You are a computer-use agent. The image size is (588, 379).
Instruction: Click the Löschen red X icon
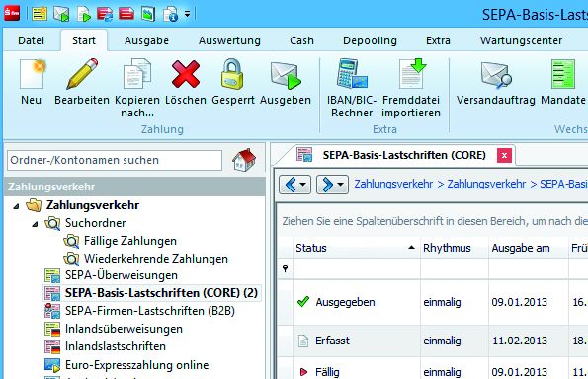pyautogui.click(x=185, y=74)
